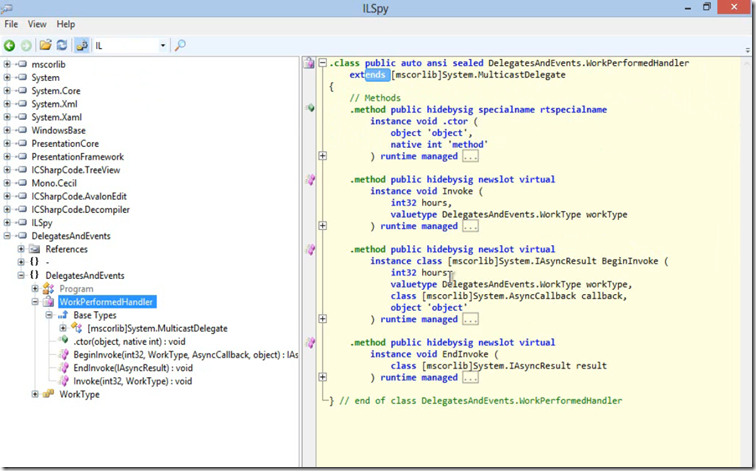Click ellipsis box after EndInvoke runtime managed
The width and height of the screenshot is (756, 471).
[470, 377]
